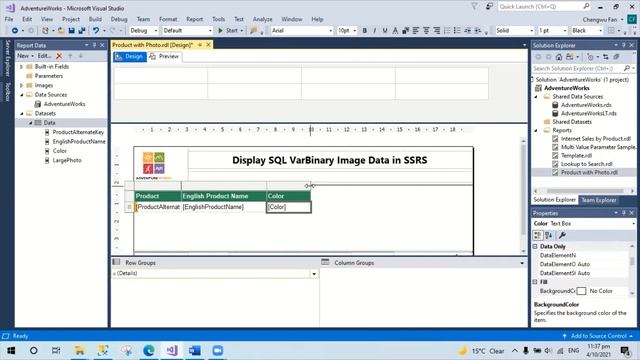The image size is (640, 360).
Task: Click the Open File toolbar icon
Action: coord(61,31)
